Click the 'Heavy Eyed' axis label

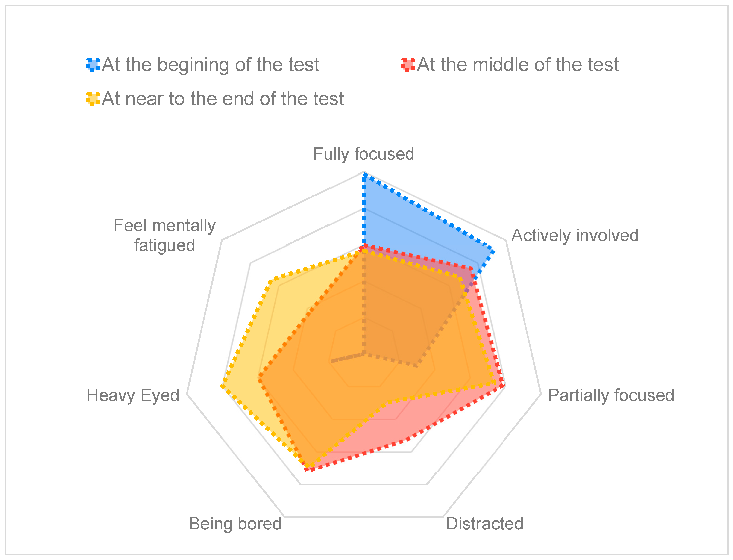[133, 395]
